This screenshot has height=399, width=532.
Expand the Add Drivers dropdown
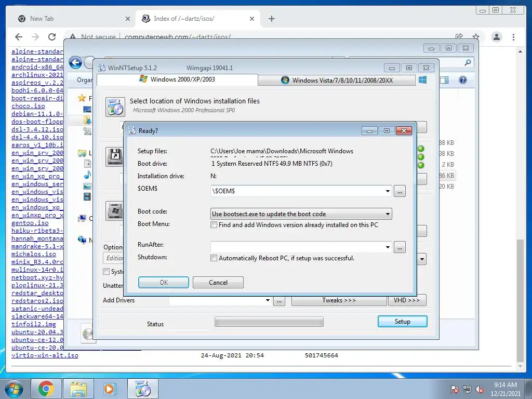point(268,300)
